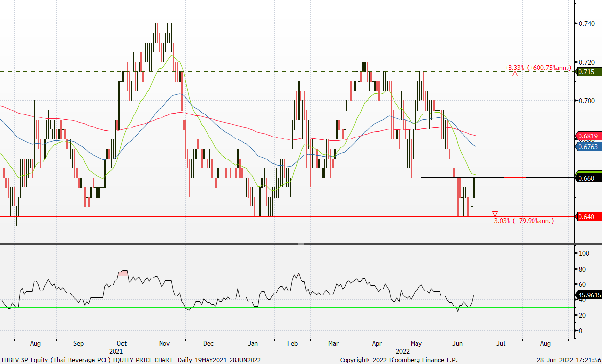Viewport: 602px width, 364px height.
Task: Click the Apr month label on the time axis
Action: pos(376,344)
